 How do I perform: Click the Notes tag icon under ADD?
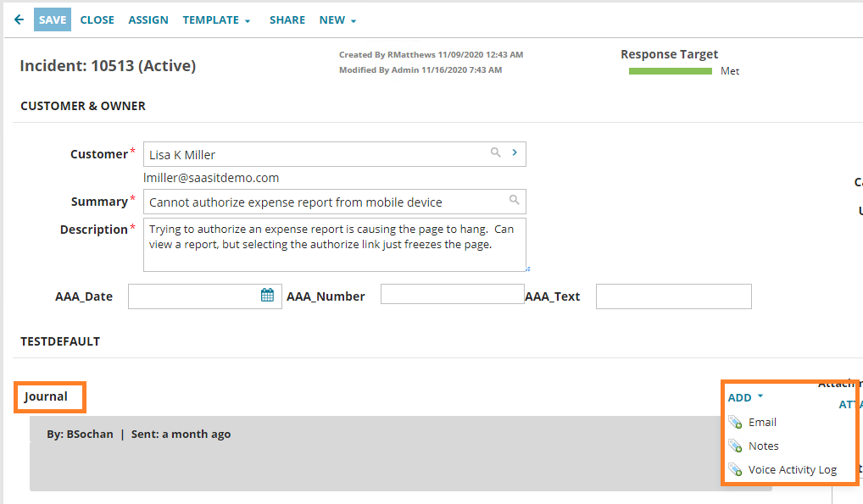(x=736, y=446)
